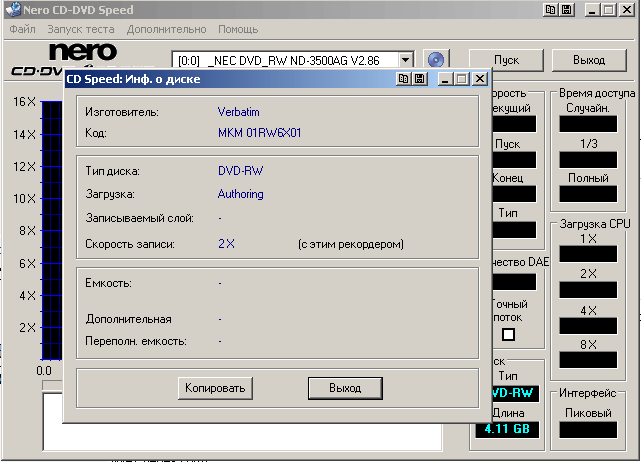
Task: Click the Пуск button in main window
Action: point(506,60)
